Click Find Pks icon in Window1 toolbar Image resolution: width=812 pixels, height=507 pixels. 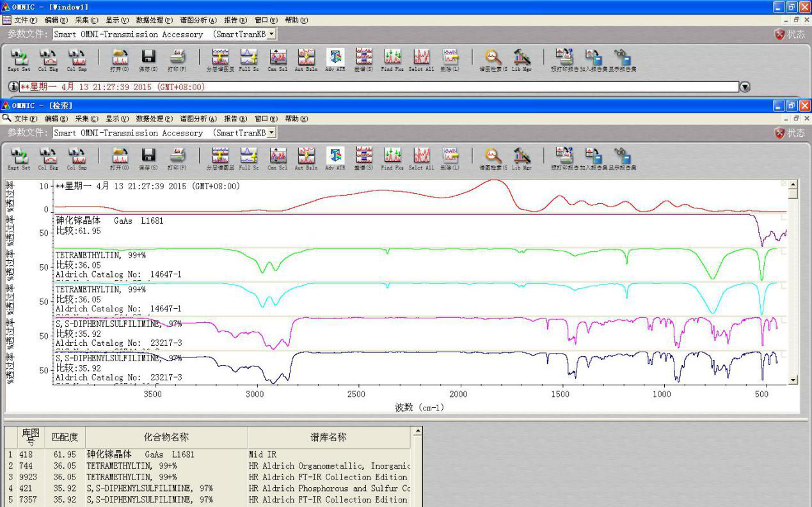click(392, 59)
